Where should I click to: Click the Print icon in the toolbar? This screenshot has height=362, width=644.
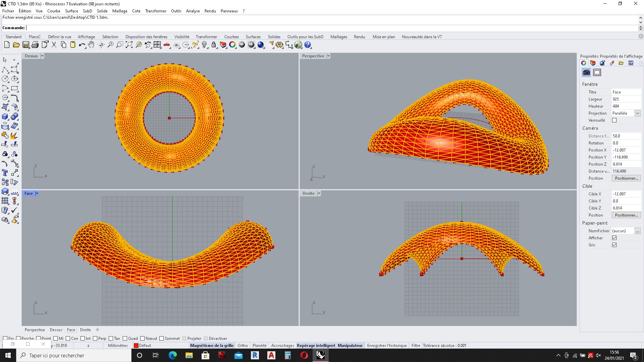click(35, 45)
